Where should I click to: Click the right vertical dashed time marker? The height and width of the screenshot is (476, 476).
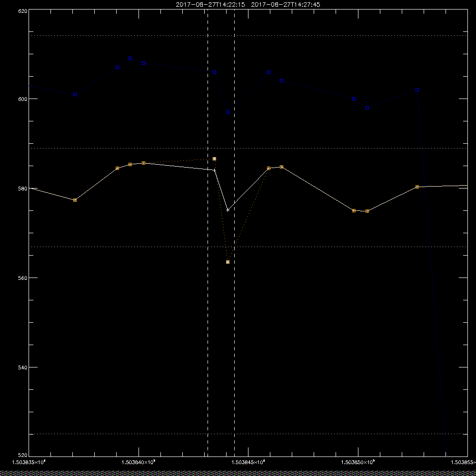point(234,233)
